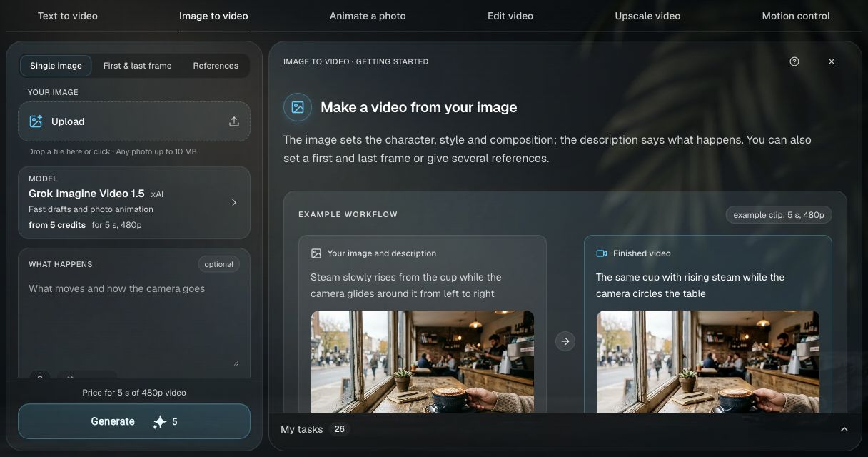Click the Make a video from your image heading
The image size is (868, 457).
pyautogui.click(x=419, y=107)
